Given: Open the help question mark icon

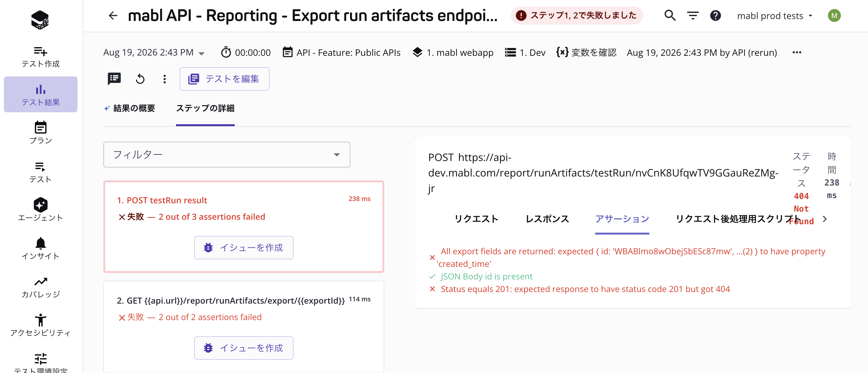Looking at the screenshot, I should point(715,15).
